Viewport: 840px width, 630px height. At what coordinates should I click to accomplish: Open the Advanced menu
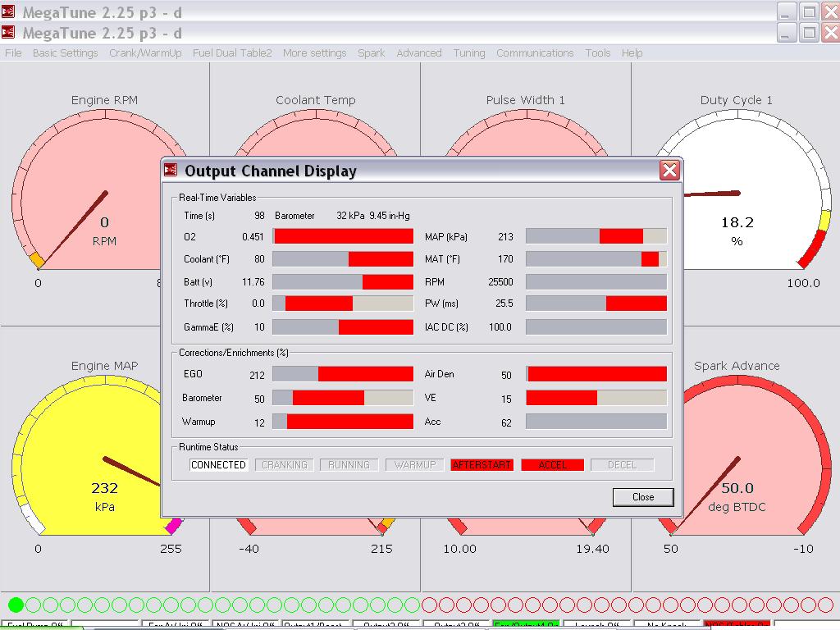(x=419, y=53)
